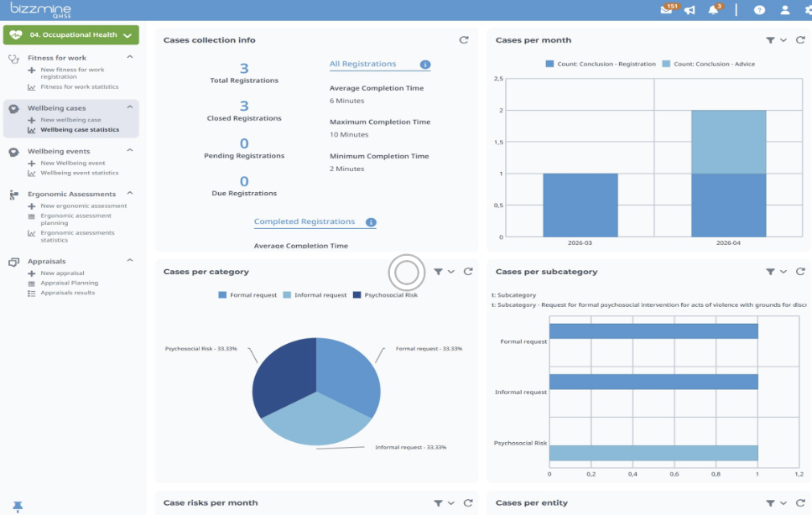Click the info icon beside All Registrations
This screenshot has width=812, height=515.
click(425, 65)
